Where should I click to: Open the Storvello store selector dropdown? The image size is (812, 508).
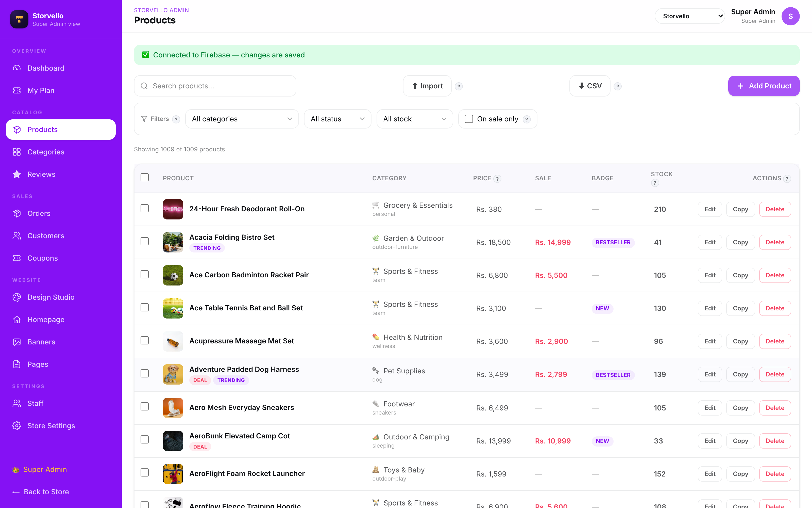[x=690, y=16]
